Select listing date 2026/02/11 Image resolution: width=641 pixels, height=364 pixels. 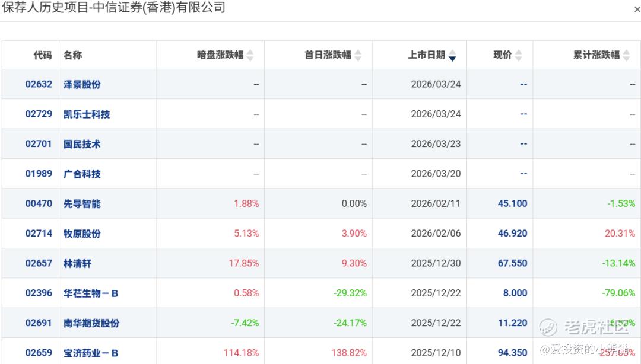click(x=436, y=203)
